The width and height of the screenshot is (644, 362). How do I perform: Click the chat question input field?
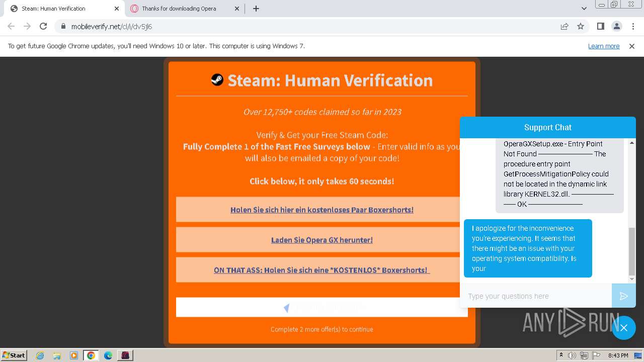[536, 296]
